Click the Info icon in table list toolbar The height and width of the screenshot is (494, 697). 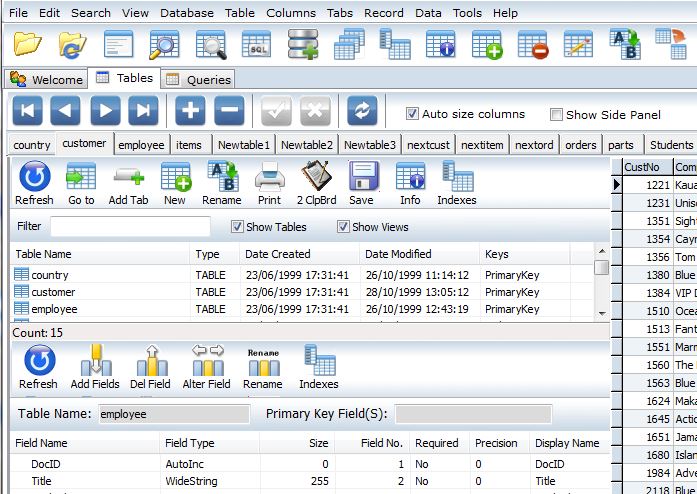point(410,184)
